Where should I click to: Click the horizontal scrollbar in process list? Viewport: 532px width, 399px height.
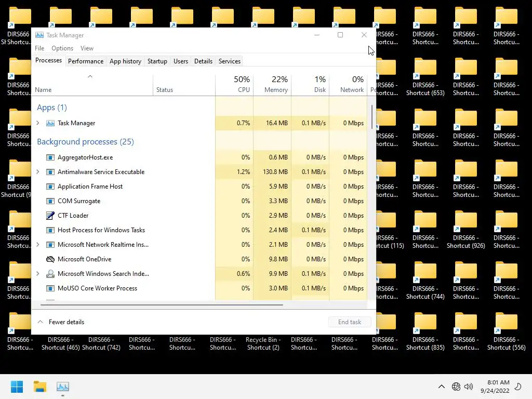pos(162,304)
